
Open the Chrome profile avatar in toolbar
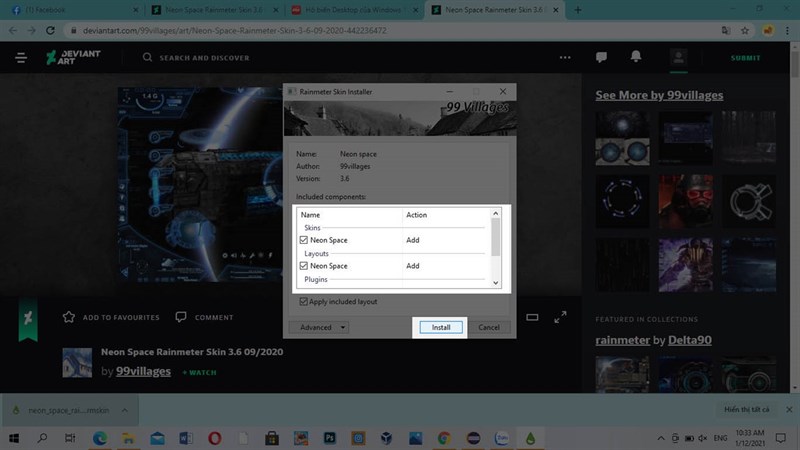pyautogui.click(x=768, y=31)
